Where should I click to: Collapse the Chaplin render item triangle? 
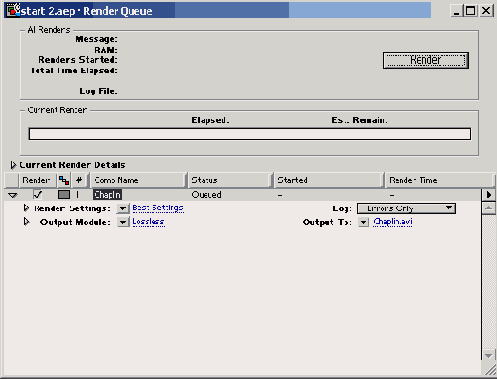pos(13,195)
